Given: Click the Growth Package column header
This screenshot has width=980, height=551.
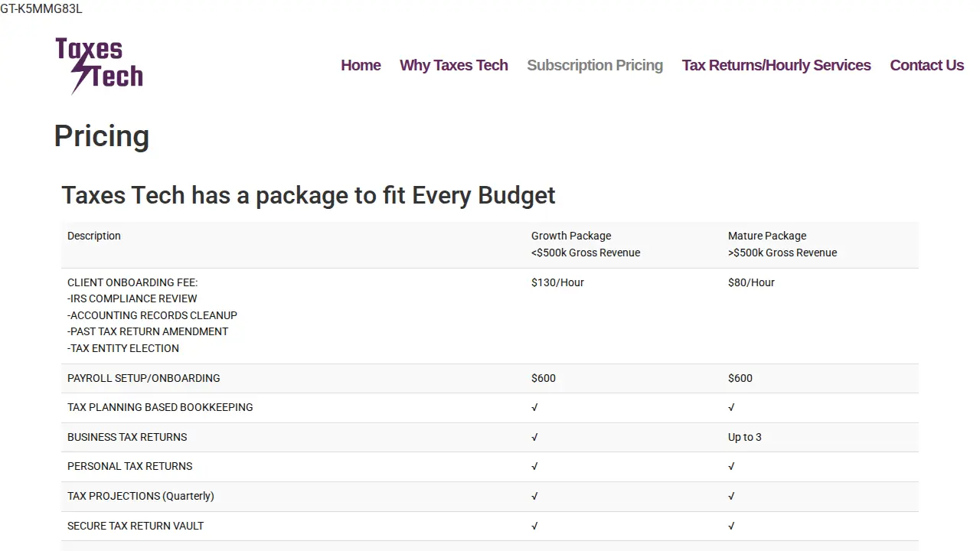Looking at the screenshot, I should click(x=571, y=236).
